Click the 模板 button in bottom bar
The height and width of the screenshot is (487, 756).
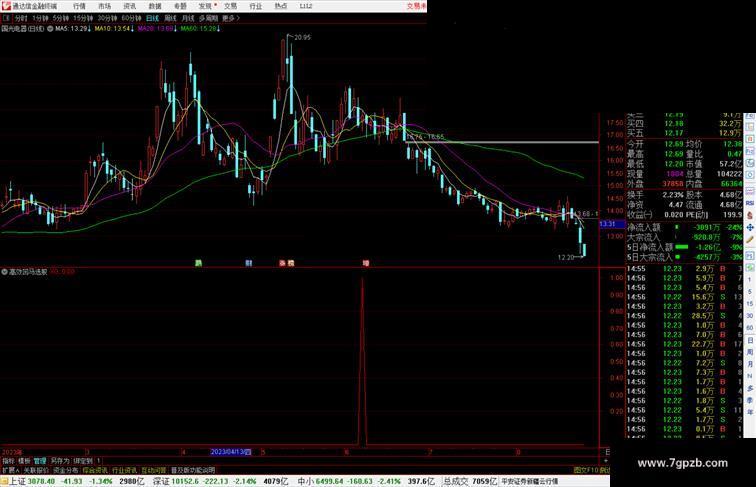tap(24, 461)
